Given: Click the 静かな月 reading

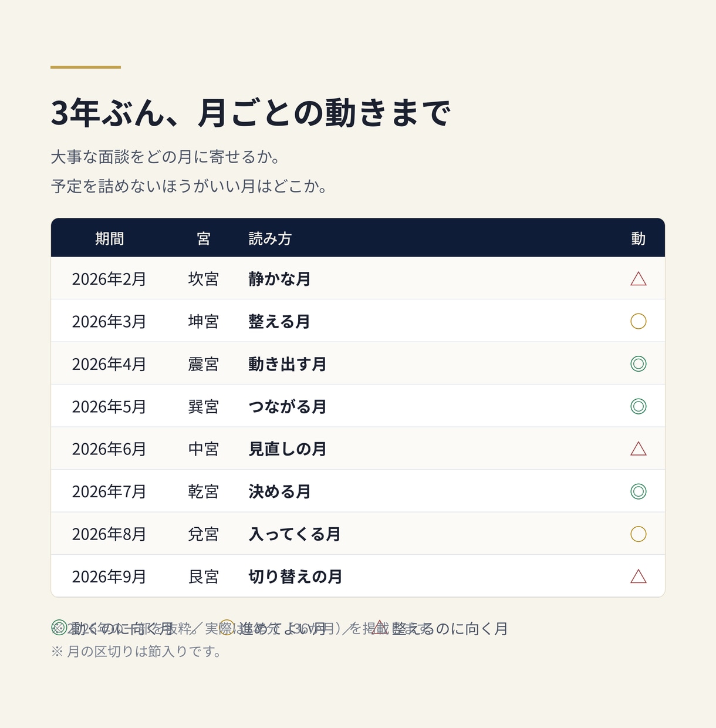Looking at the screenshot, I should tap(279, 279).
